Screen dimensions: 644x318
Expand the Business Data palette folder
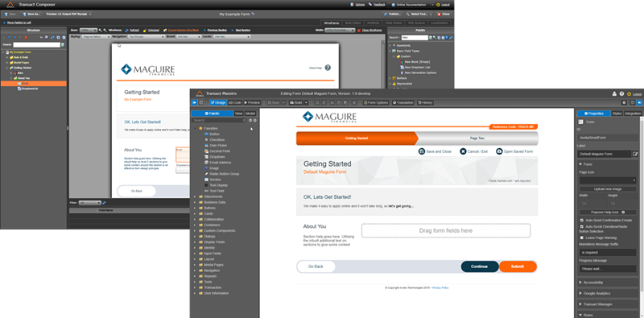pyautogui.click(x=195, y=203)
